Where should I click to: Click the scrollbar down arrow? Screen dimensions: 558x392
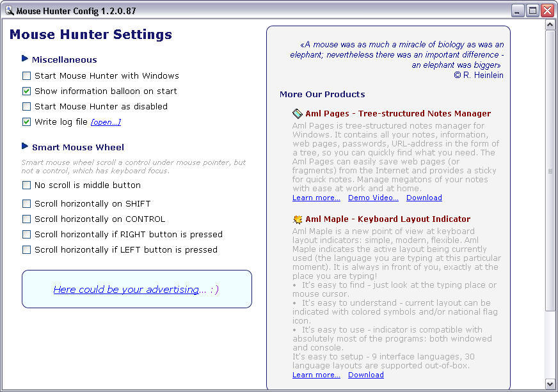(550, 384)
